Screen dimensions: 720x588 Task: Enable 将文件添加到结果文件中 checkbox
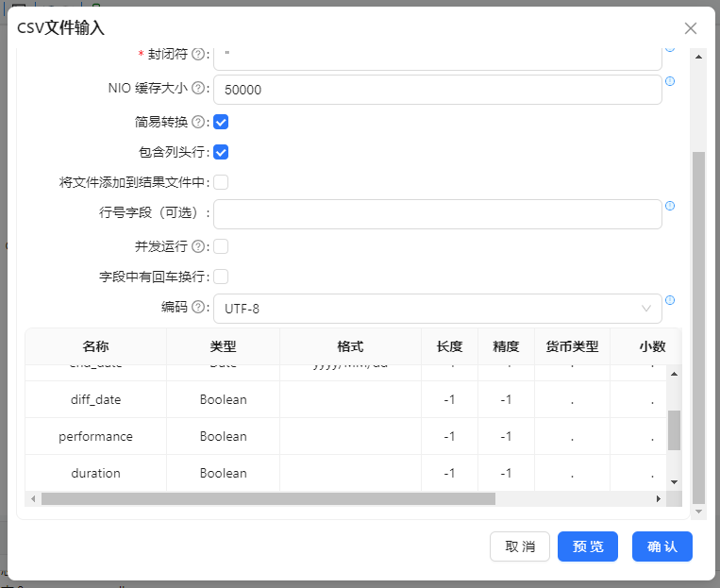(221, 182)
